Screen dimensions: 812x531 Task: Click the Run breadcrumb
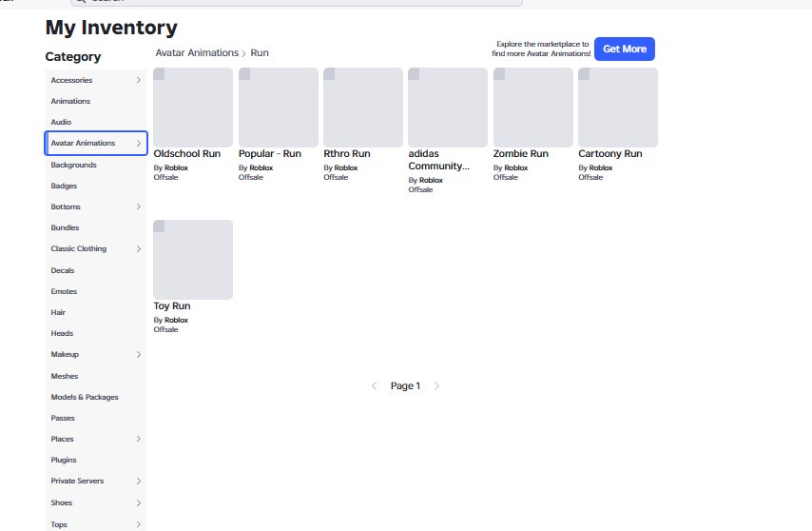point(260,53)
